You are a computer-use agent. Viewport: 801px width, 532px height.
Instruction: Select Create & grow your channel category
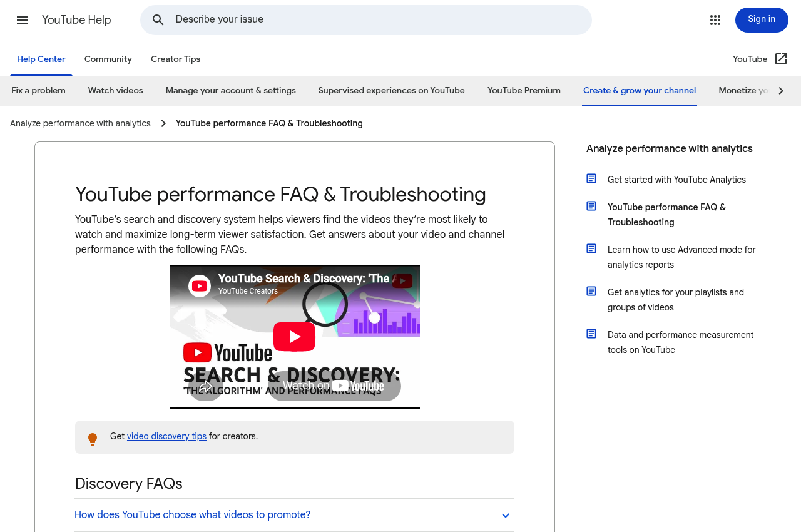(640, 91)
